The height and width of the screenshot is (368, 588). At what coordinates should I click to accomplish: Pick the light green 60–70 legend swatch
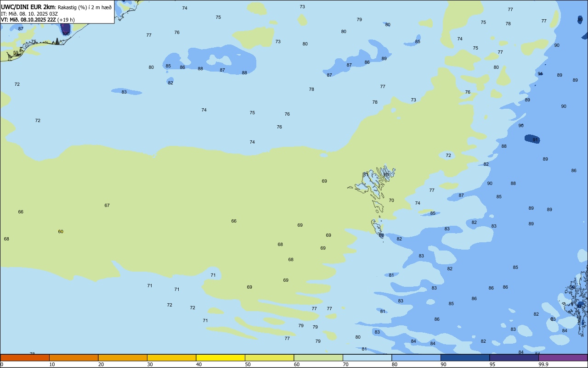[x=318, y=357]
